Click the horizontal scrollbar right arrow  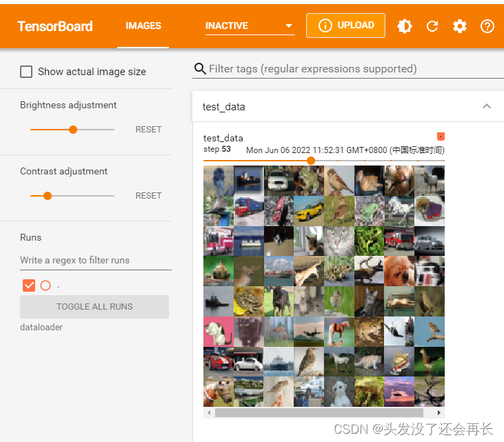click(x=439, y=412)
